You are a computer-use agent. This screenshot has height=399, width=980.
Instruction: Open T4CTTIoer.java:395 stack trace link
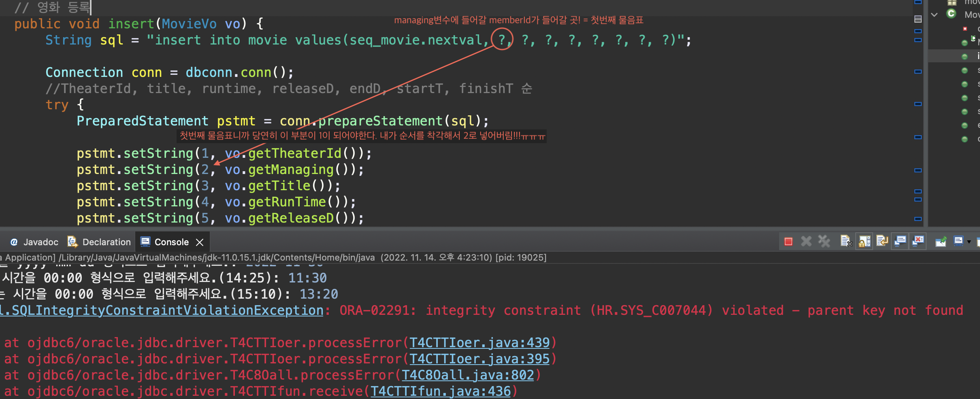(479, 359)
